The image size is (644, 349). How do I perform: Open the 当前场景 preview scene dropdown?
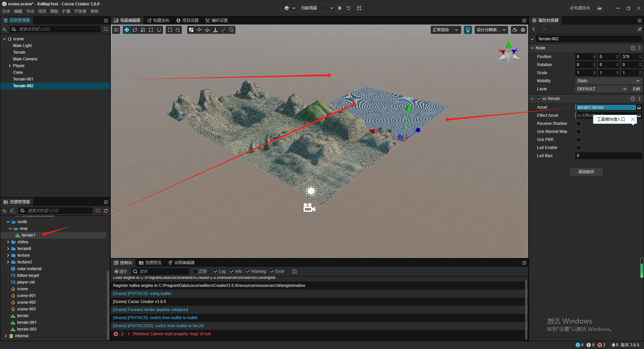pos(317,8)
